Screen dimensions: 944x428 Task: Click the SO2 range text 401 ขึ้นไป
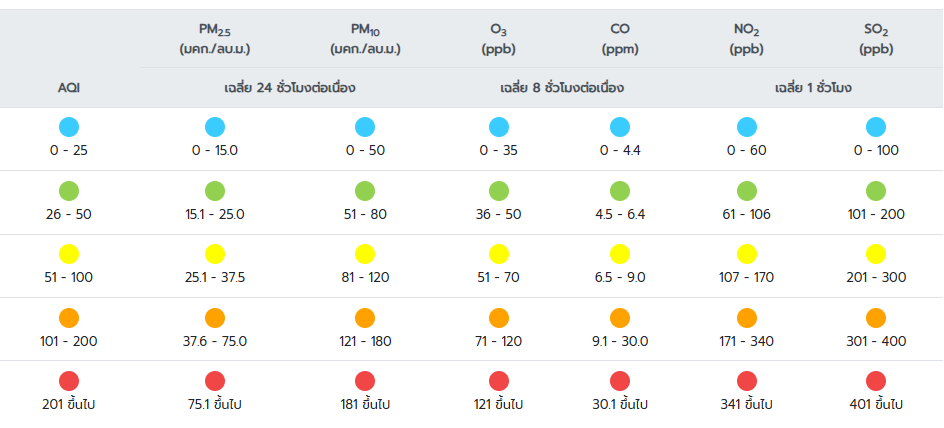[x=876, y=404]
